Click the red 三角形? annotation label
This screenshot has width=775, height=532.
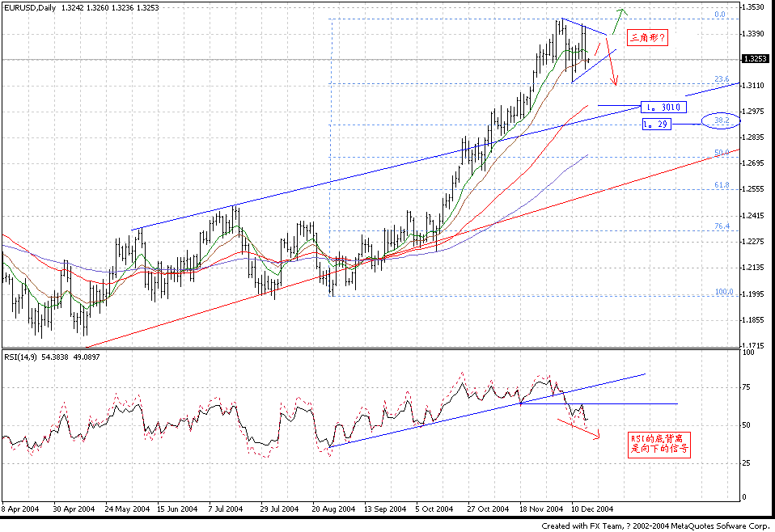[647, 37]
